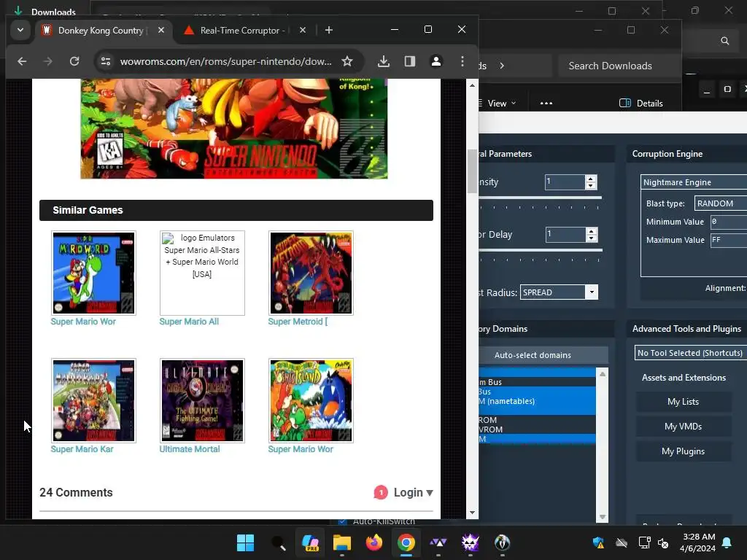View site information icon in address bar
This screenshot has height=560, width=747.
click(106, 61)
